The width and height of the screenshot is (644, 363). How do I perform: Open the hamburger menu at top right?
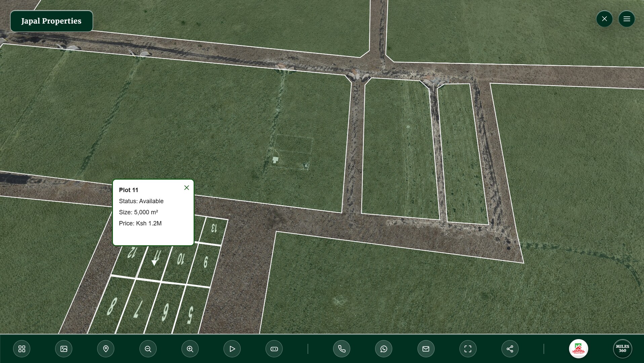click(x=627, y=19)
